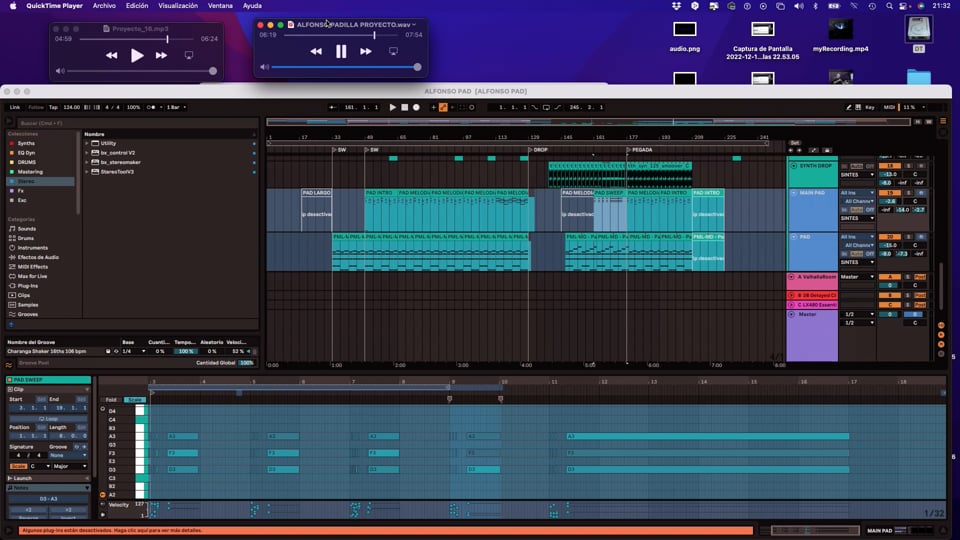Click the Sounds category icon
Viewport: 960px width, 540px height.
pyautogui.click(x=12, y=229)
